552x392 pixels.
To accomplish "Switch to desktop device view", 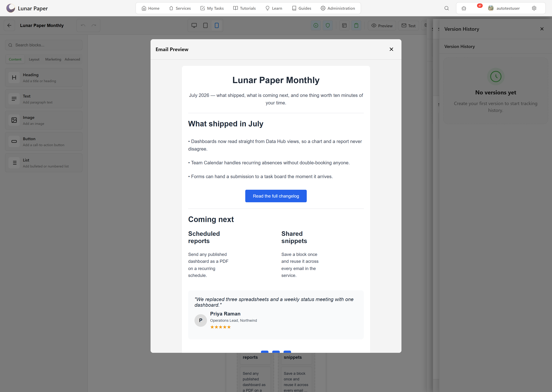I will pyautogui.click(x=194, y=25).
